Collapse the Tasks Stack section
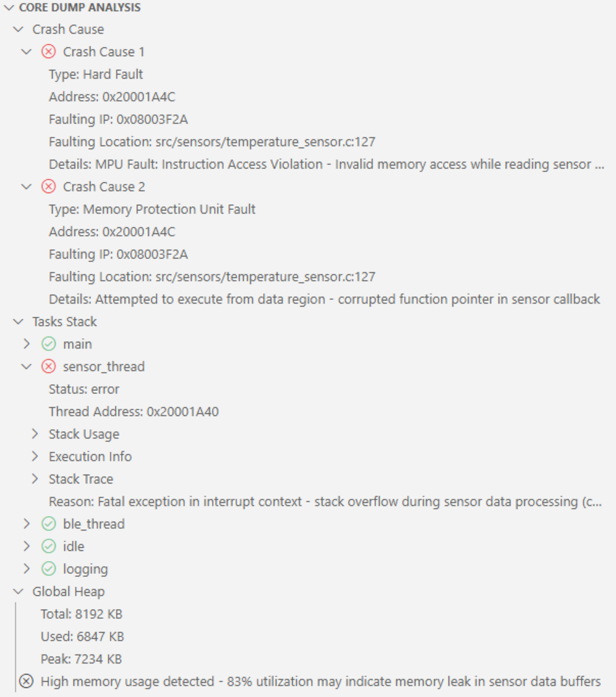616x697 pixels. pos(18,322)
